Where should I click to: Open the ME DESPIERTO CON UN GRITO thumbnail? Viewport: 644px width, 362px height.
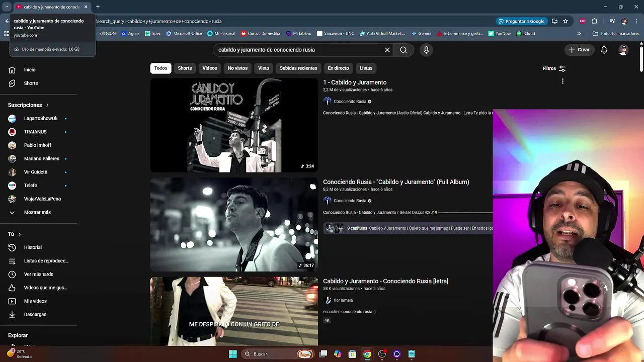pyautogui.click(x=234, y=311)
